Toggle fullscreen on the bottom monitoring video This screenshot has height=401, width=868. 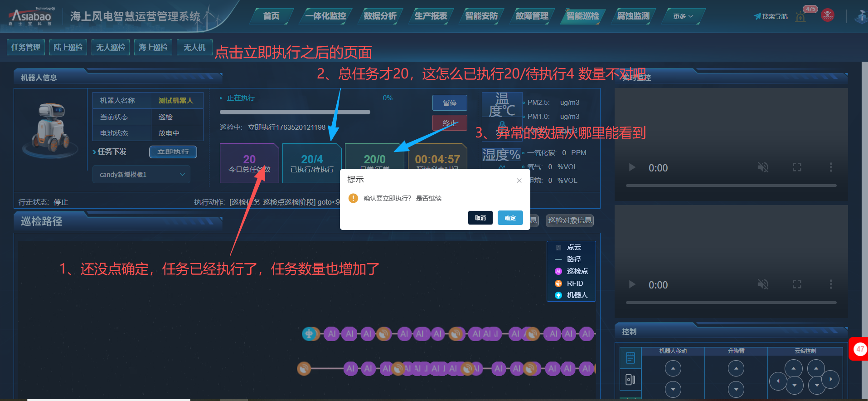click(x=797, y=284)
